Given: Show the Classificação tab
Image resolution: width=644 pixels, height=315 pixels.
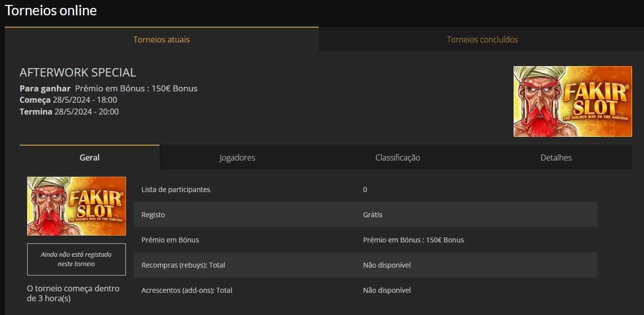Looking at the screenshot, I should coord(398,157).
